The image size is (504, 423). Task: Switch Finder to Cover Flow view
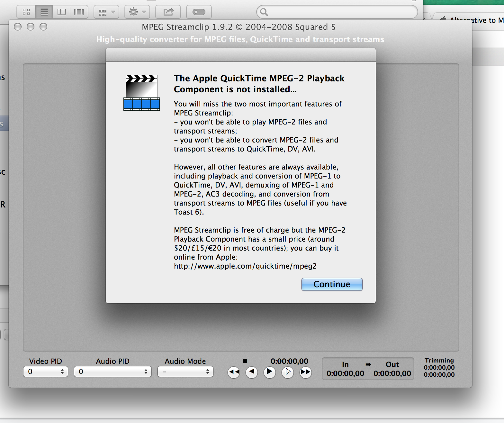(x=79, y=12)
